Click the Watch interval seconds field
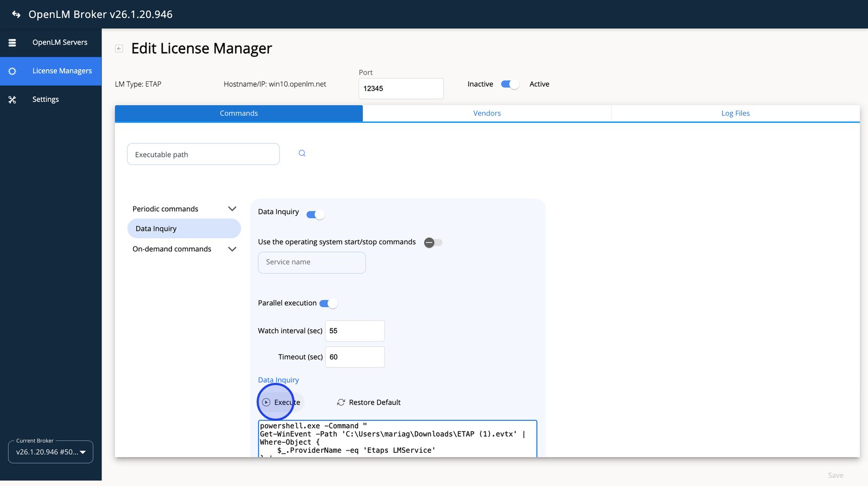Image resolution: width=868 pixels, height=486 pixels. tap(355, 331)
